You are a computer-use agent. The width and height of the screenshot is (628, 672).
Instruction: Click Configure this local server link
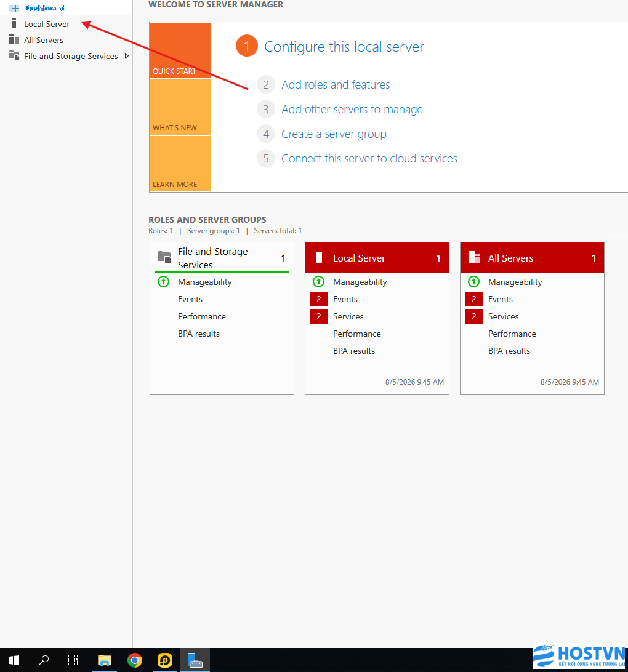coord(344,47)
